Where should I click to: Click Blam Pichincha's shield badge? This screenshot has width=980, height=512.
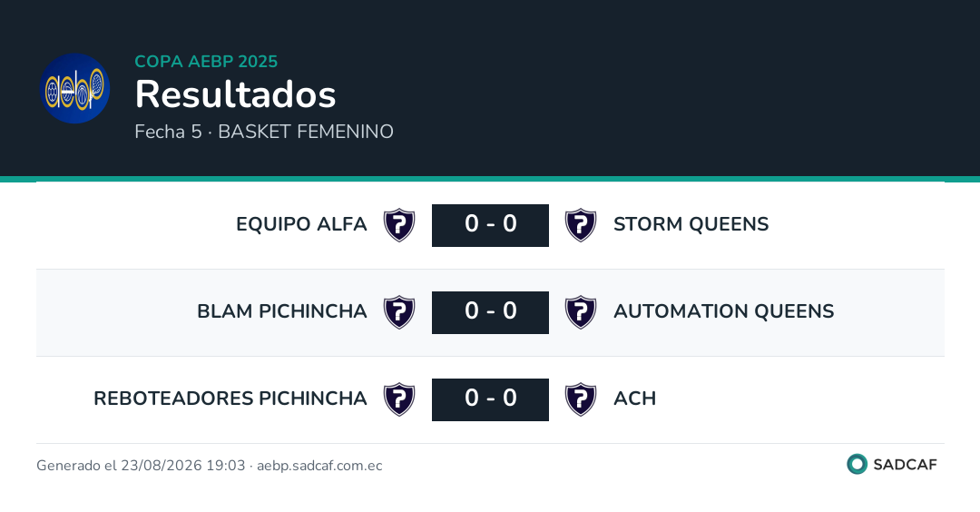pos(399,312)
